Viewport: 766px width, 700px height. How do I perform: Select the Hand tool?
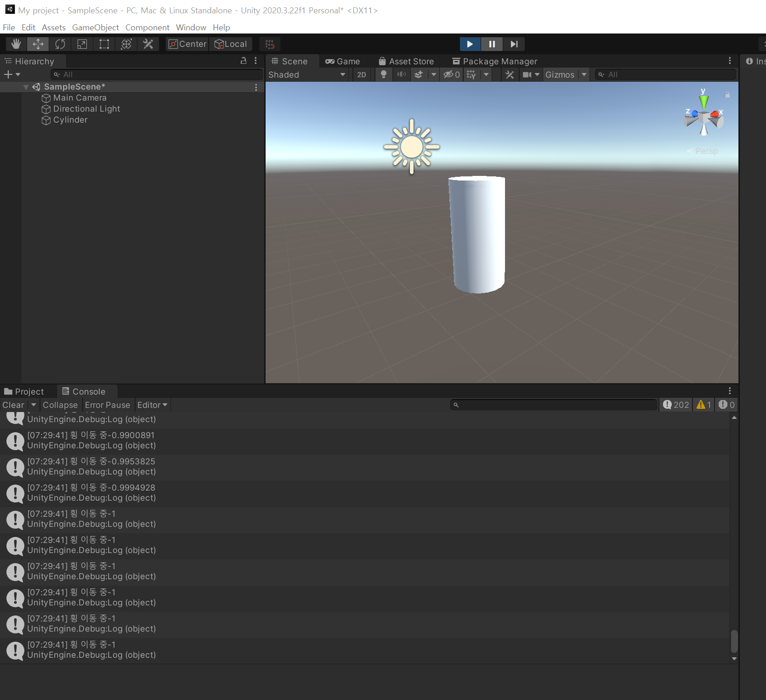point(16,44)
